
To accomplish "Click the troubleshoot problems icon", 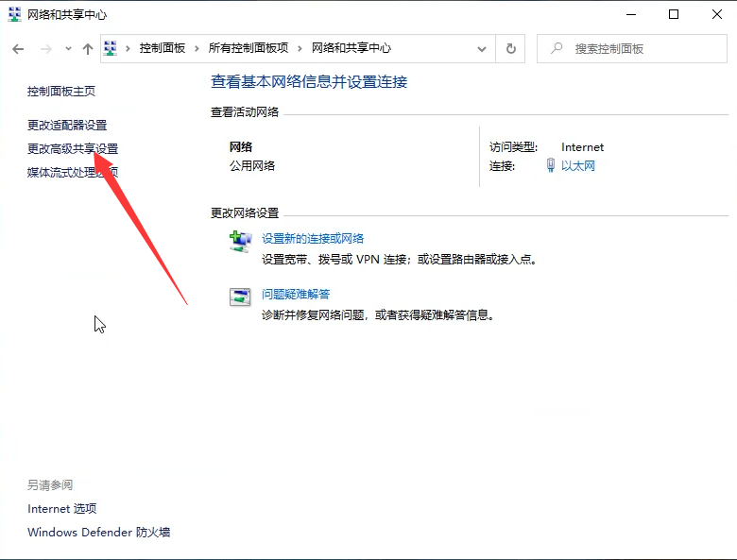I will click(241, 297).
